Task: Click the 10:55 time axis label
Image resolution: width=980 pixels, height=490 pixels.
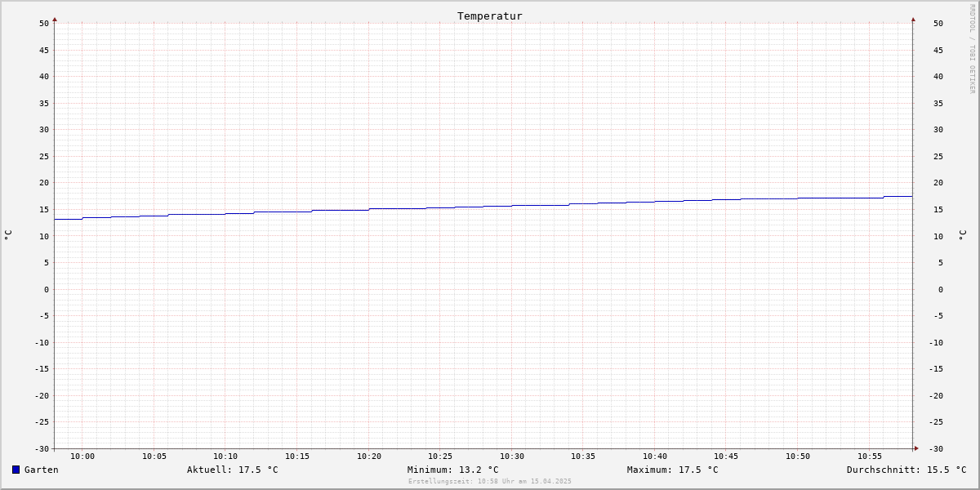Action: point(870,457)
